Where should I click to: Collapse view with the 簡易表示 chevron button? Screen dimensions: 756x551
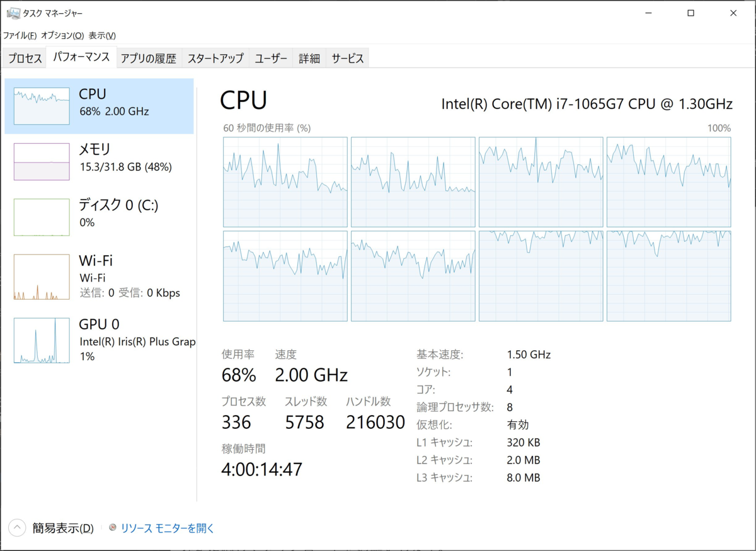point(18,528)
